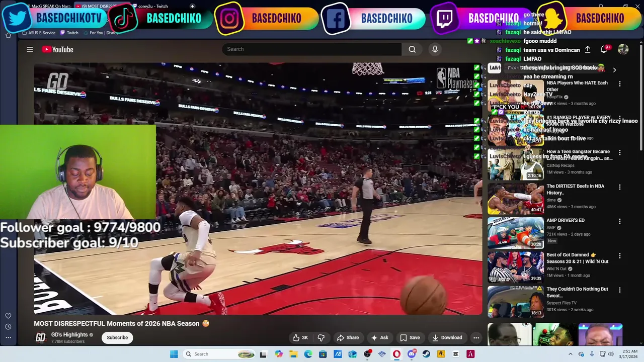
Task: Open the ASUS E-Service bookmark folder
Action: [39, 33]
